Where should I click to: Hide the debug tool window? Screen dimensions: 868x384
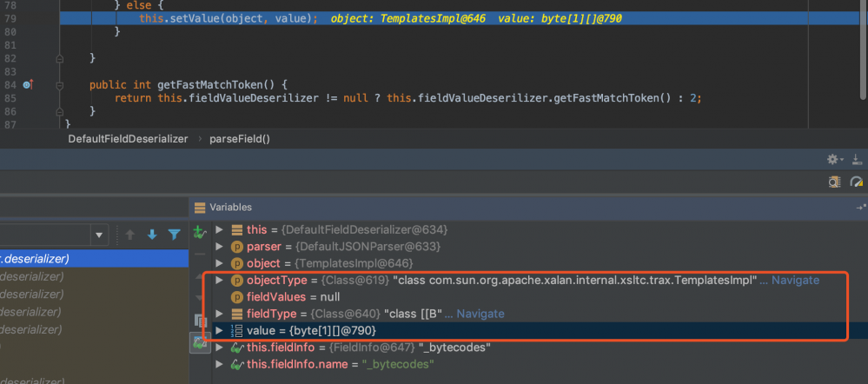(x=857, y=159)
